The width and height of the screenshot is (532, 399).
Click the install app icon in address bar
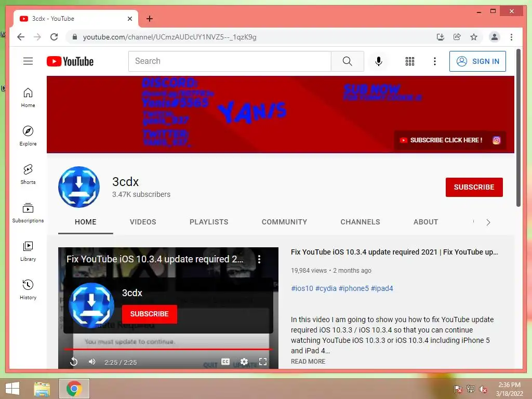coord(440,37)
